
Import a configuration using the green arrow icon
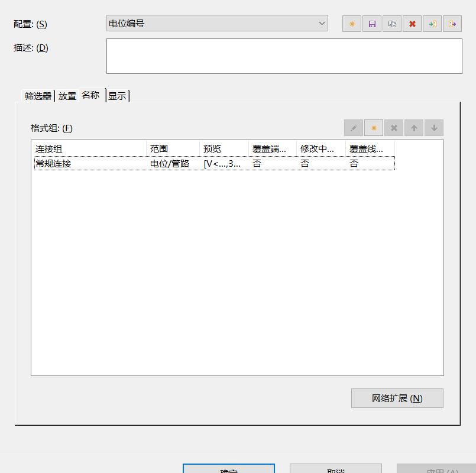432,24
